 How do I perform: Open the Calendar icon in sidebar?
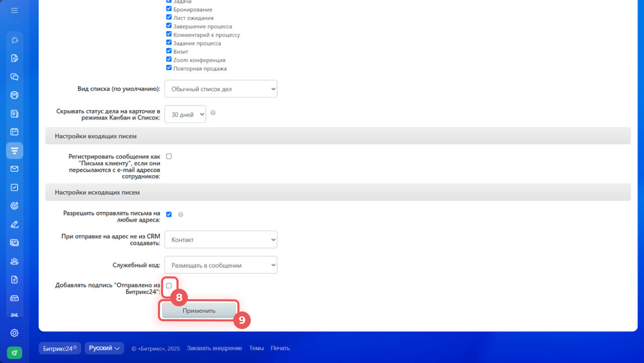click(x=14, y=132)
